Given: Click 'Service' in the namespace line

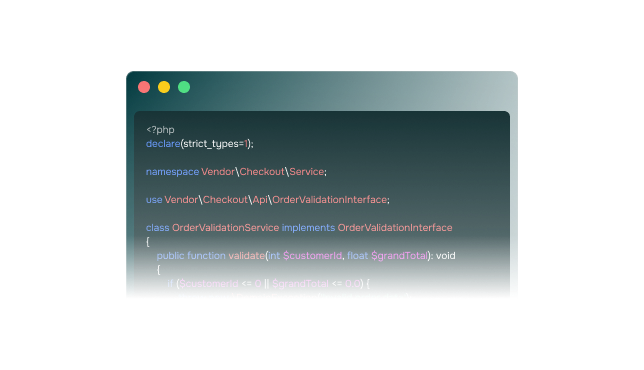Looking at the screenshot, I should [x=307, y=172].
